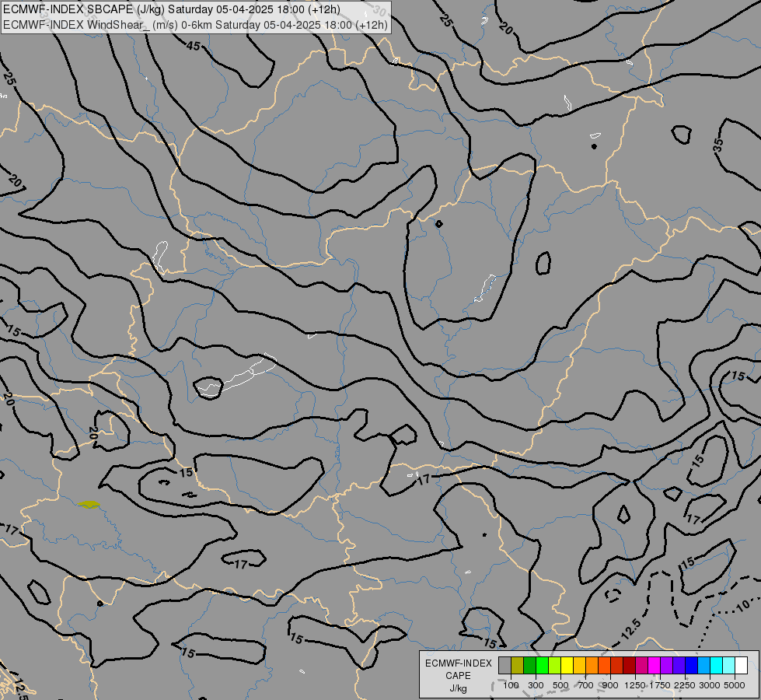Click the bright magenta legend swatch
The height and width of the screenshot is (700, 761).
click(655, 665)
